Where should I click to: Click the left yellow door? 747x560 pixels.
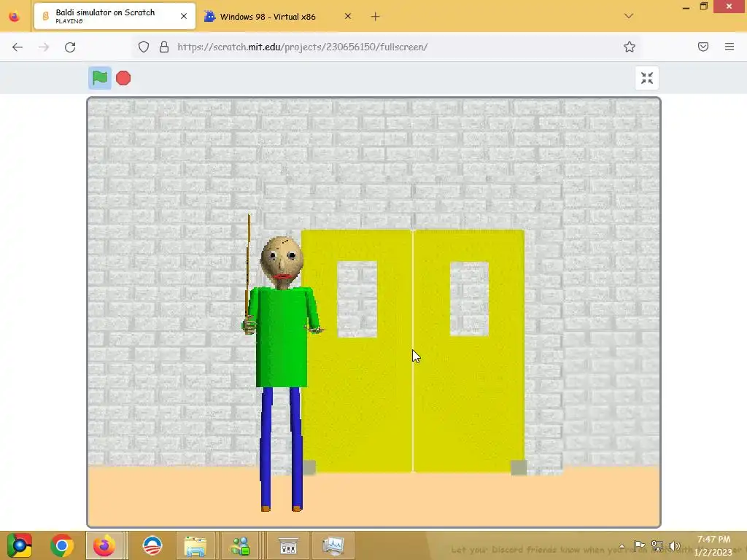coord(357,351)
